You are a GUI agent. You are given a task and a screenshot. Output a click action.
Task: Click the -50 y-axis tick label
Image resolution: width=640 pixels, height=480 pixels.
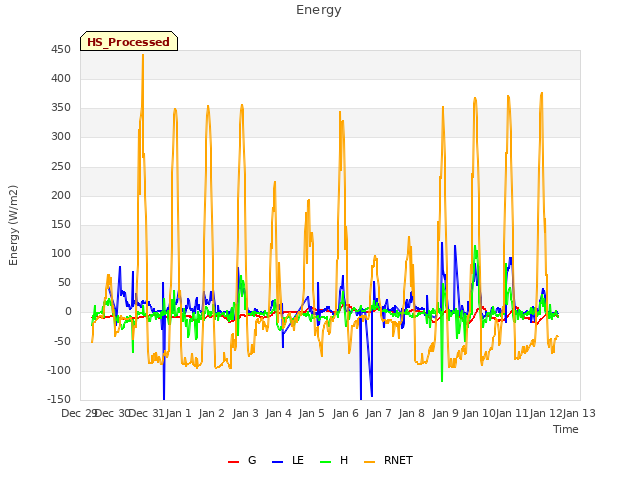click(62, 341)
